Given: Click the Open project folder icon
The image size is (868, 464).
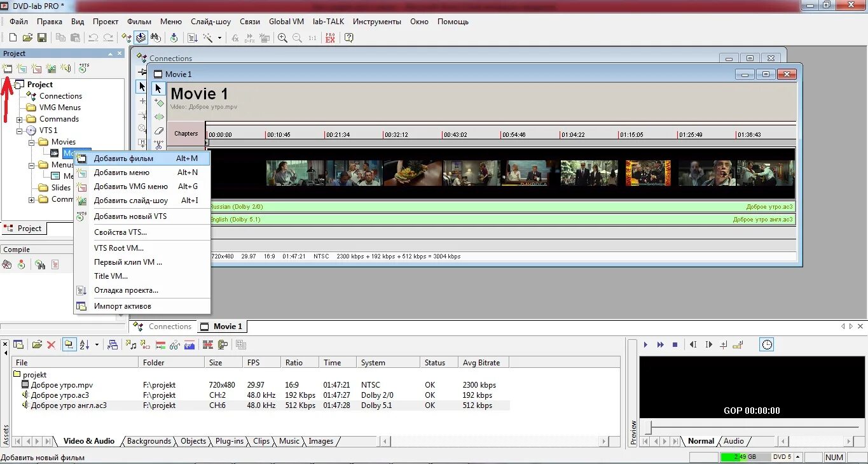Looking at the screenshot, I should [27, 38].
